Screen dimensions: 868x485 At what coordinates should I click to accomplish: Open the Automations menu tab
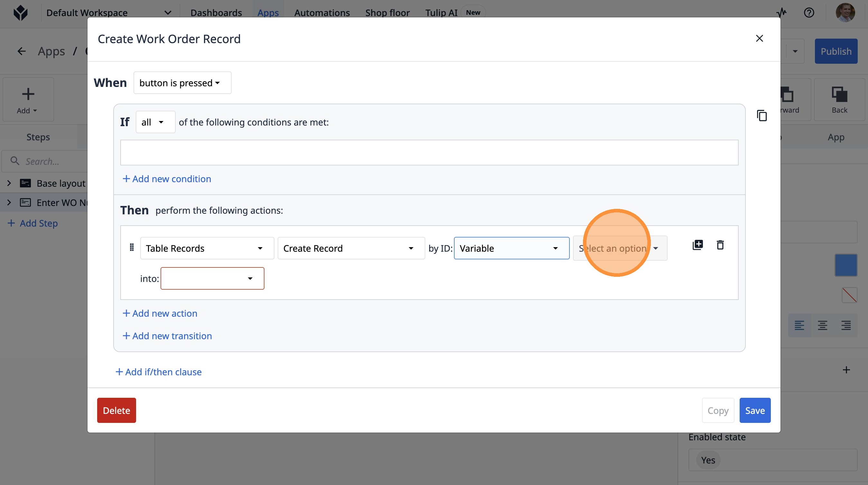click(322, 13)
